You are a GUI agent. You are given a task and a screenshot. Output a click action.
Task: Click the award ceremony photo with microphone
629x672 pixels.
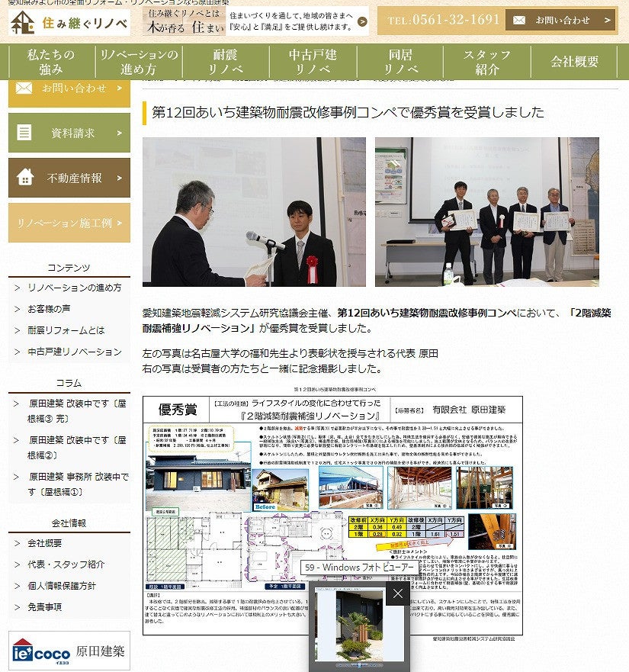coord(254,212)
